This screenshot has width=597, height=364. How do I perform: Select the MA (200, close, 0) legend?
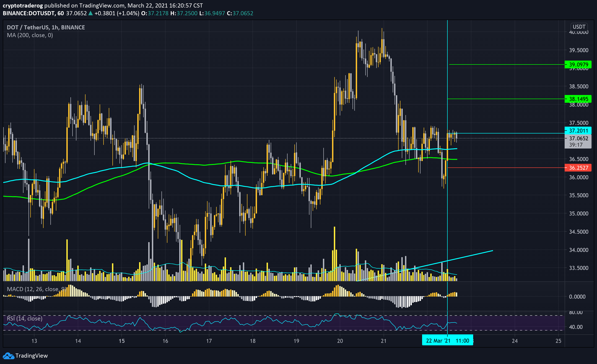[30, 35]
